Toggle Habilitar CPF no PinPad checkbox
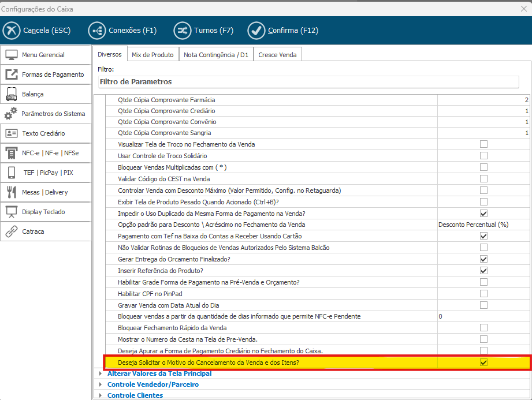This screenshot has height=400, width=532. click(483, 294)
